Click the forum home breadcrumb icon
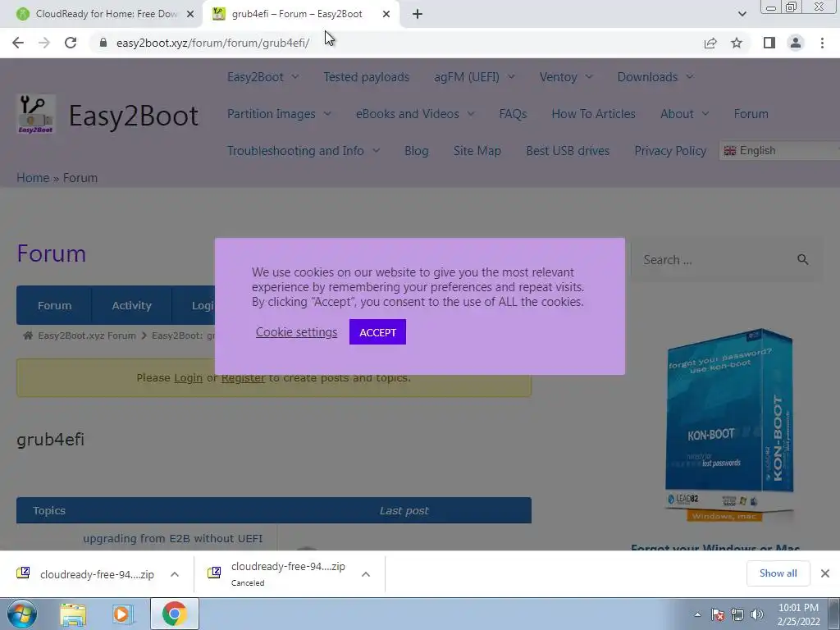This screenshot has width=840, height=630. 28,336
